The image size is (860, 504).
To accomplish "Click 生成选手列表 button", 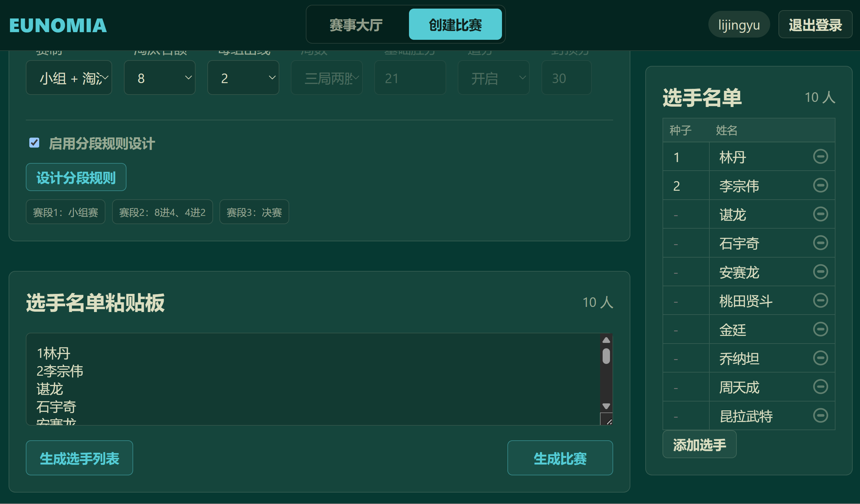I will pyautogui.click(x=80, y=458).
